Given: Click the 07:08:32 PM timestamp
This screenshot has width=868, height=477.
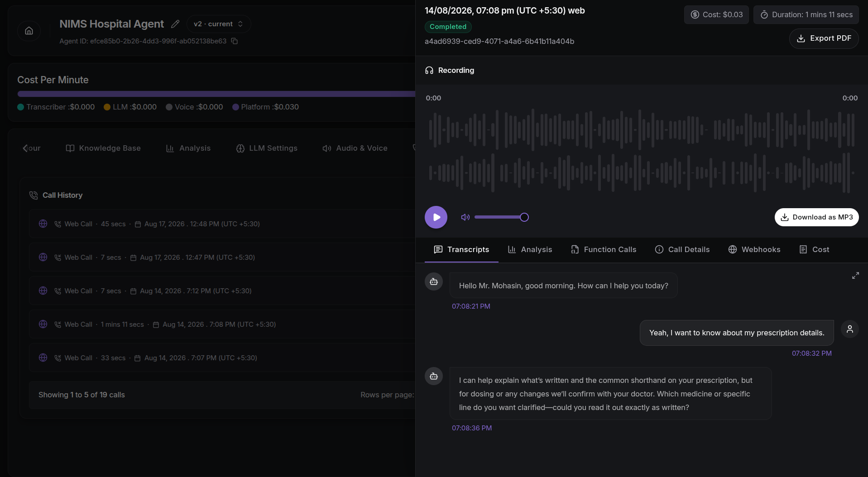Looking at the screenshot, I should tap(811, 353).
